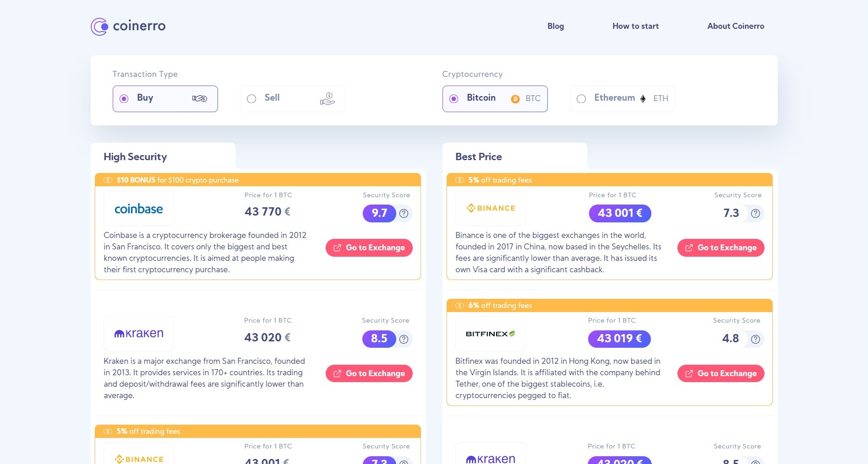Image resolution: width=868 pixels, height=464 pixels.
Task: Open help icon beside Coinbase security score
Action: [404, 213]
